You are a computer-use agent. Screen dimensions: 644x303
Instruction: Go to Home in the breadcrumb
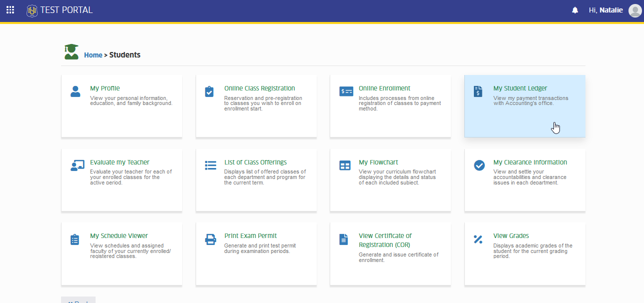93,55
